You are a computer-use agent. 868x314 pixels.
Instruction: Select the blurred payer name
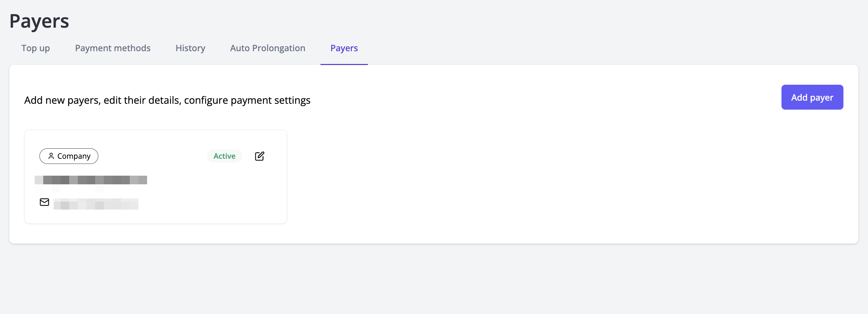(91, 180)
